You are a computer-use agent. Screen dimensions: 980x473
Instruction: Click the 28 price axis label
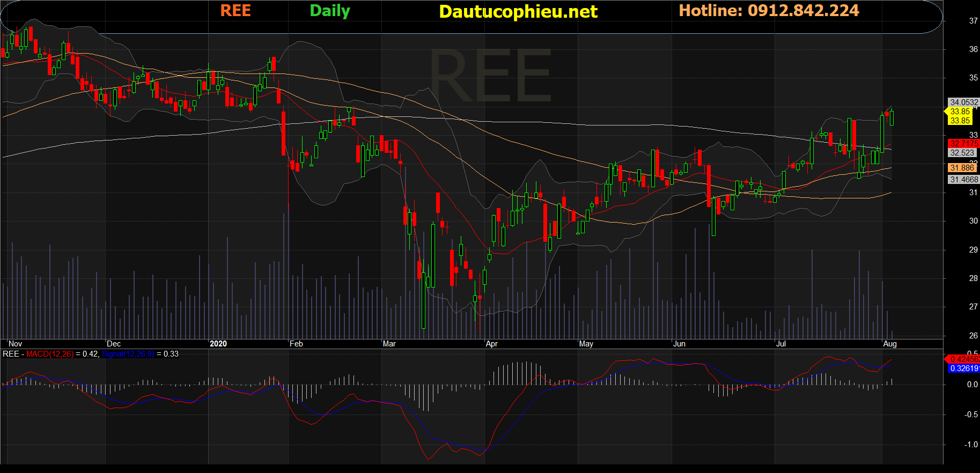(x=973, y=278)
